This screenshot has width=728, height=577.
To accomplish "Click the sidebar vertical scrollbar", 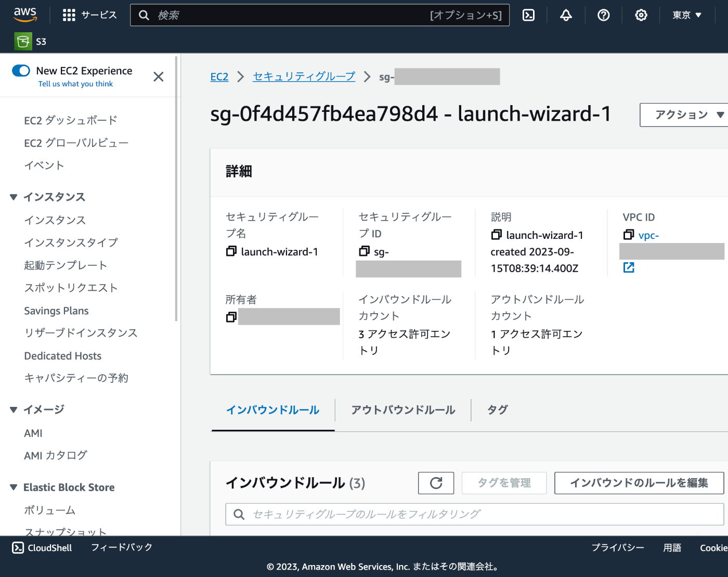I will coord(177,189).
